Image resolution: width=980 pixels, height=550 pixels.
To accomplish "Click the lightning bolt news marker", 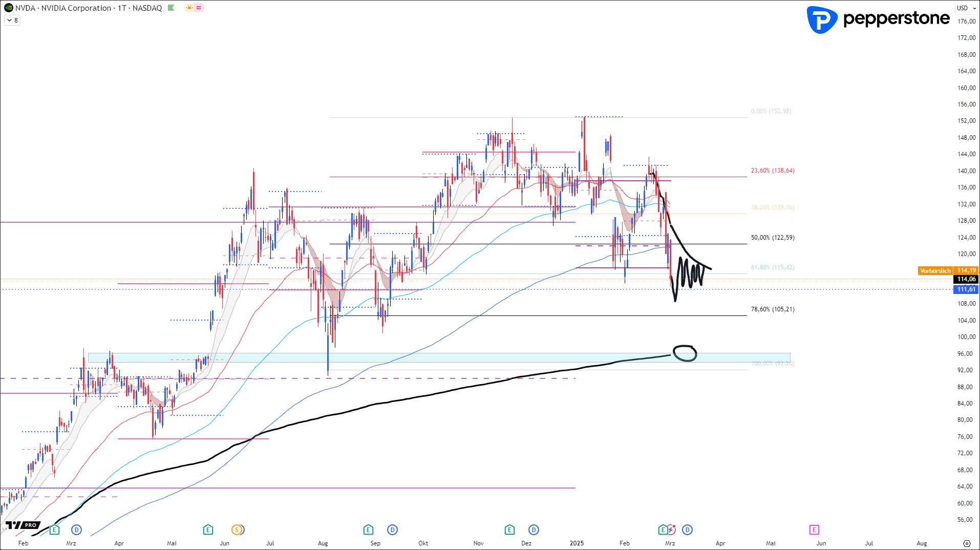I will click(671, 530).
